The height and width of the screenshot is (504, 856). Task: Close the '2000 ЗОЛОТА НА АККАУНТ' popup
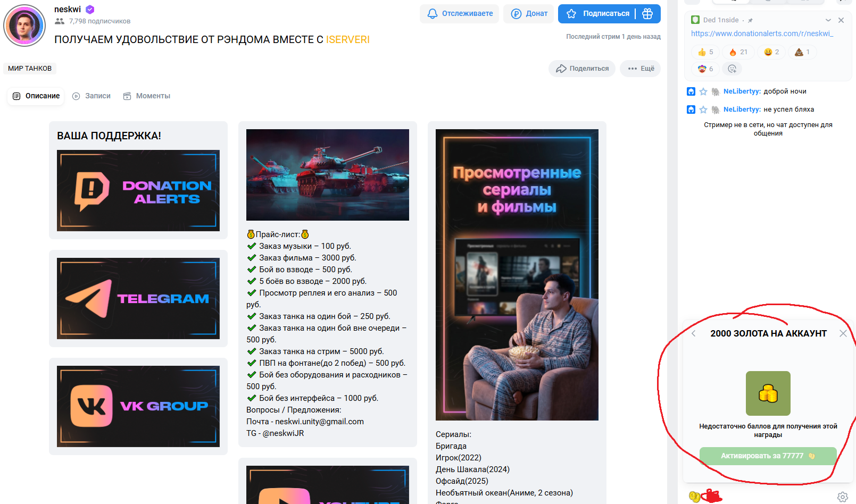tap(843, 333)
